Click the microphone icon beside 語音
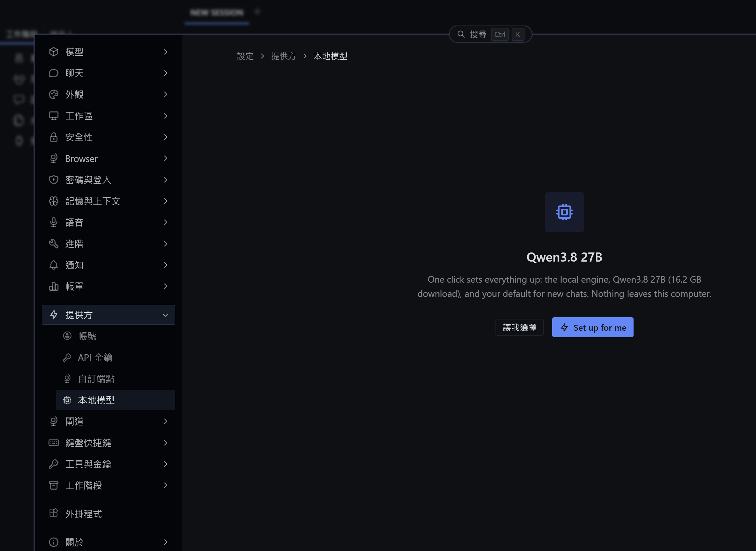Screen dimensions: 756x551 (x=54, y=222)
